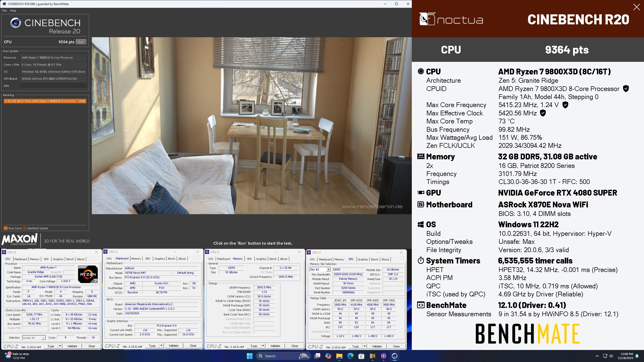Click the CPU chip icon in BenchMate panel

tap(421, 71)
